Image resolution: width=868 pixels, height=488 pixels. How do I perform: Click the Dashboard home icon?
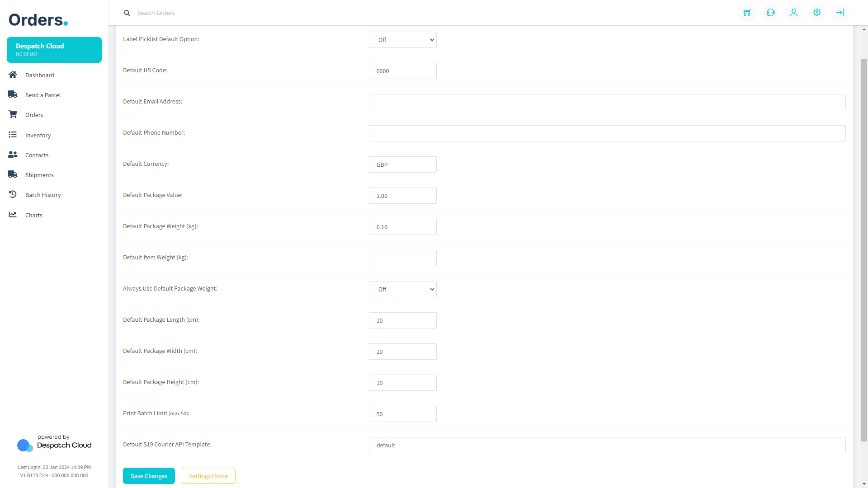click(13, 75)
